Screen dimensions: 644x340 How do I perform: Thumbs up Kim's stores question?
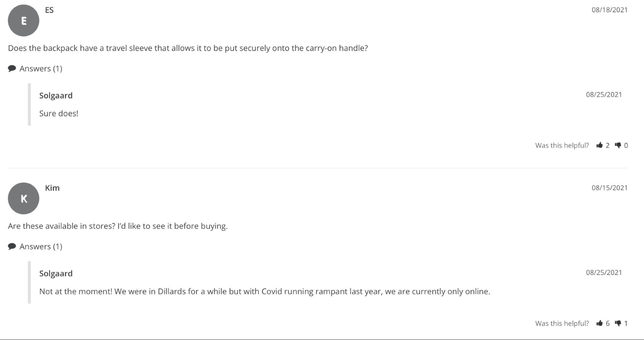pos(599,323)
